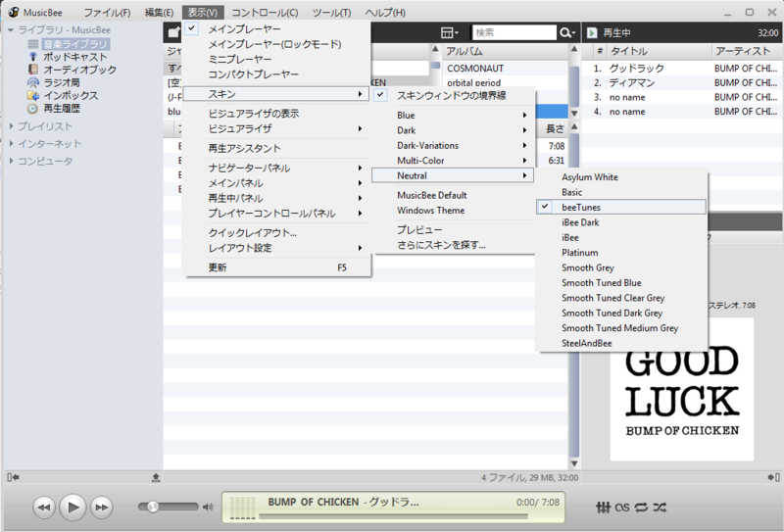This screenshot has height=532, width=784.
Task: Open the equalizer icon
Action: [603, 507]
